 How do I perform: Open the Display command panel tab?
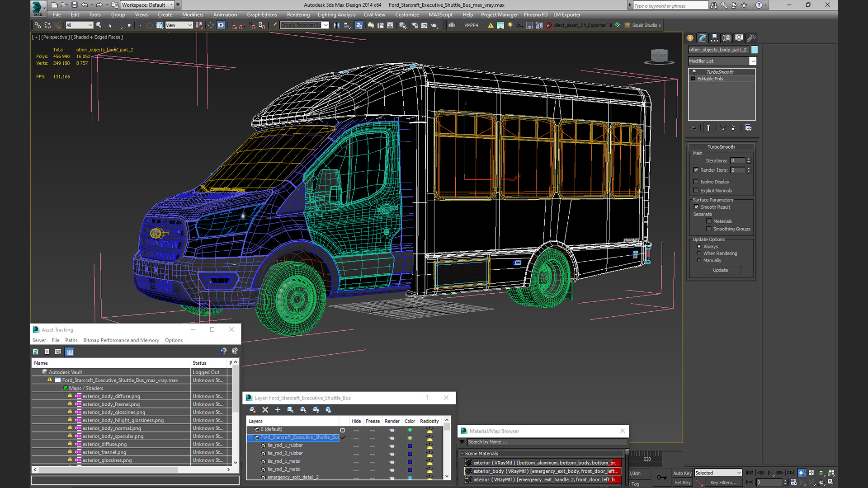coord(739,38)
